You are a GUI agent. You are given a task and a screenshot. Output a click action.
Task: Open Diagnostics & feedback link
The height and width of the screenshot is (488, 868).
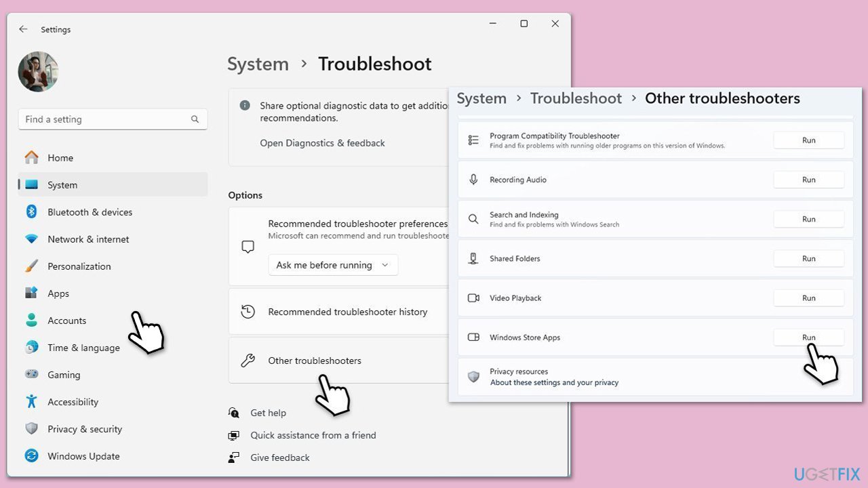click(322, 143)
